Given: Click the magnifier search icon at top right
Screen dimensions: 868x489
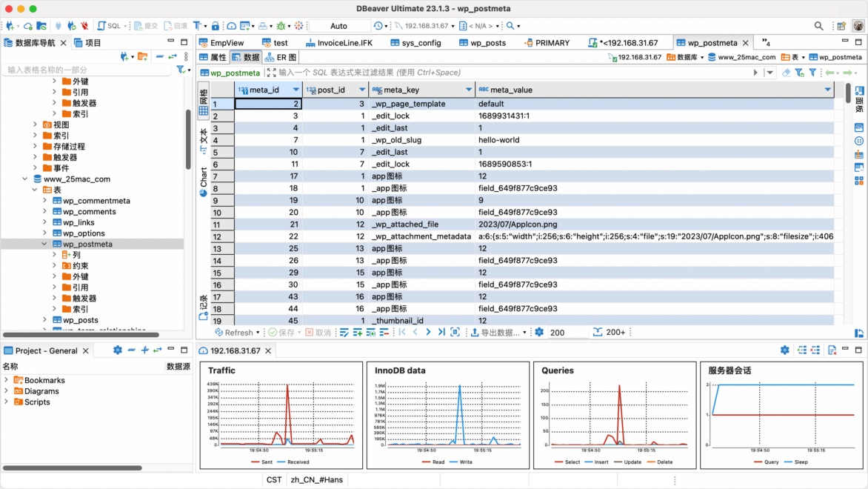Looking at the screenshot, I should pos(818,26).
